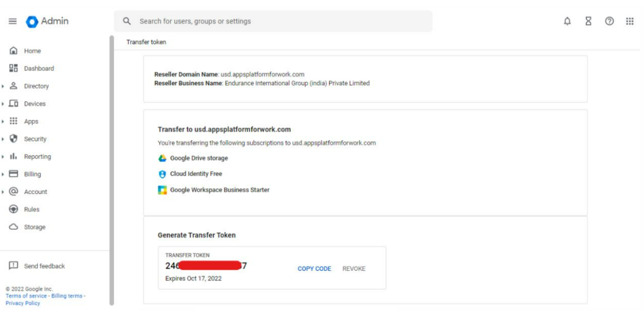Click the Google Admin logo
Image resolution: width=644 pixels, height=319 pixels.
point(47,22)
